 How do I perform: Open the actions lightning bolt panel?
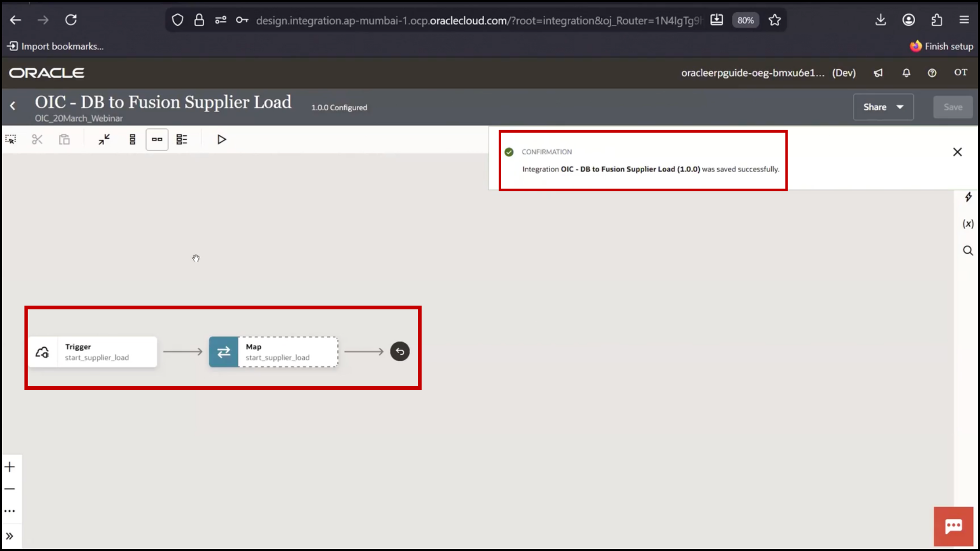click(x=968, y=197)
